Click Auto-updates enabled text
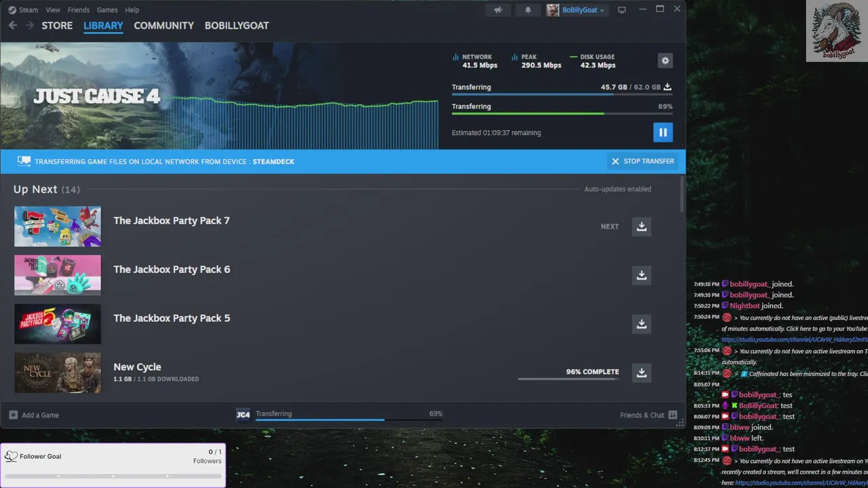The height and width of the screenshot is (488, 868). coord(618,189)
